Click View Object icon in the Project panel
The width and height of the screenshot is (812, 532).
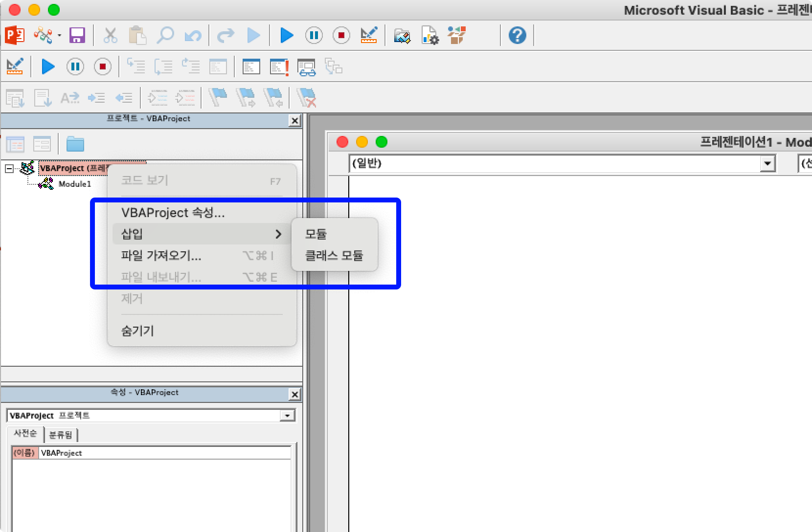tap(42, 144)
